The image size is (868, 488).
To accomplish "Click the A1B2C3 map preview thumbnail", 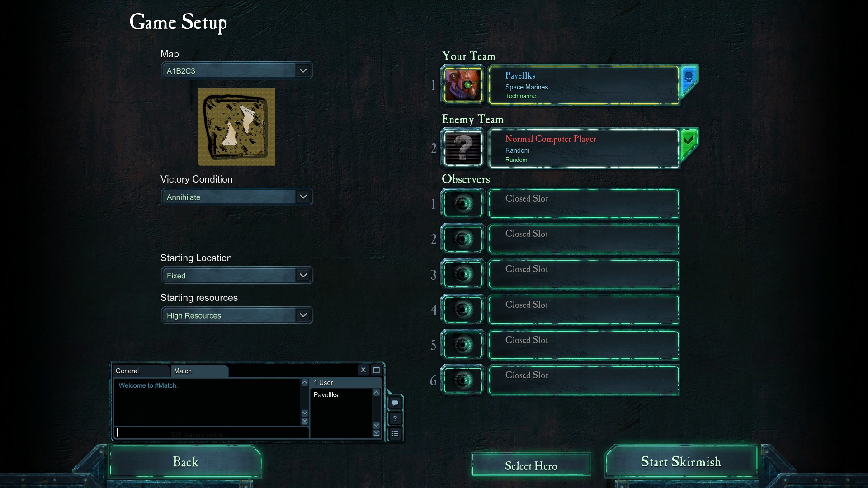I will pos(236,127).
